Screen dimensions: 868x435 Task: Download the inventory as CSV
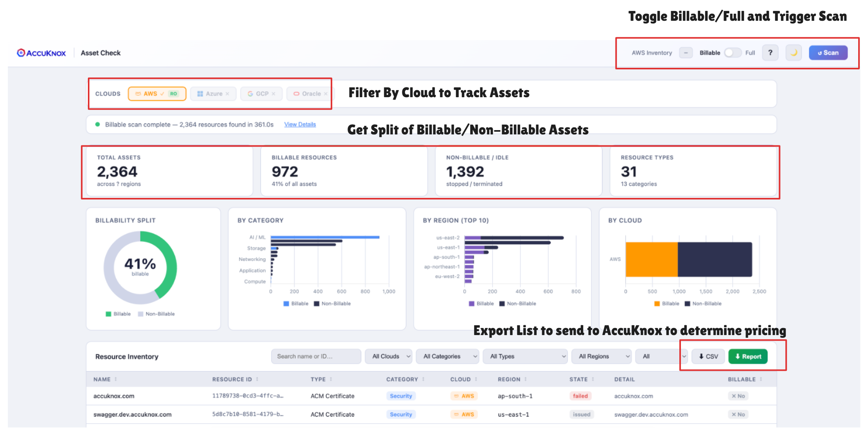coord(708,356)
